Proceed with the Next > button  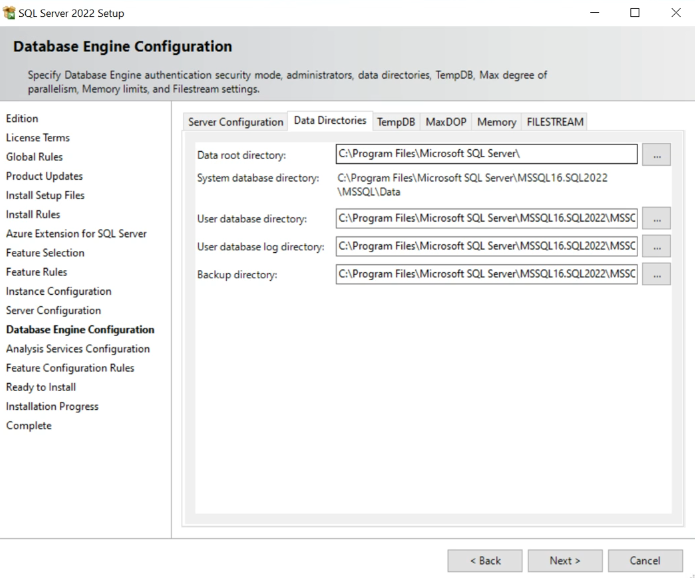(565, 561)
